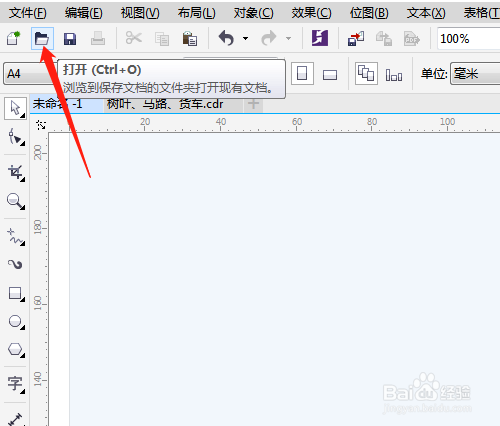Apply layout to current page only icon
The width and height of the screenshot is (500, 426).
point(394,75)
